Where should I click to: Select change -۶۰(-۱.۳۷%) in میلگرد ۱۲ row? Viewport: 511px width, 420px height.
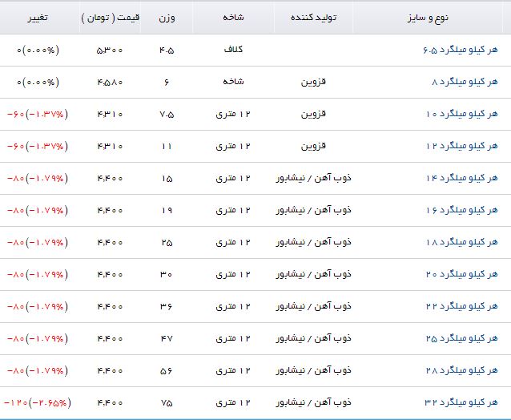coord(38,146)
